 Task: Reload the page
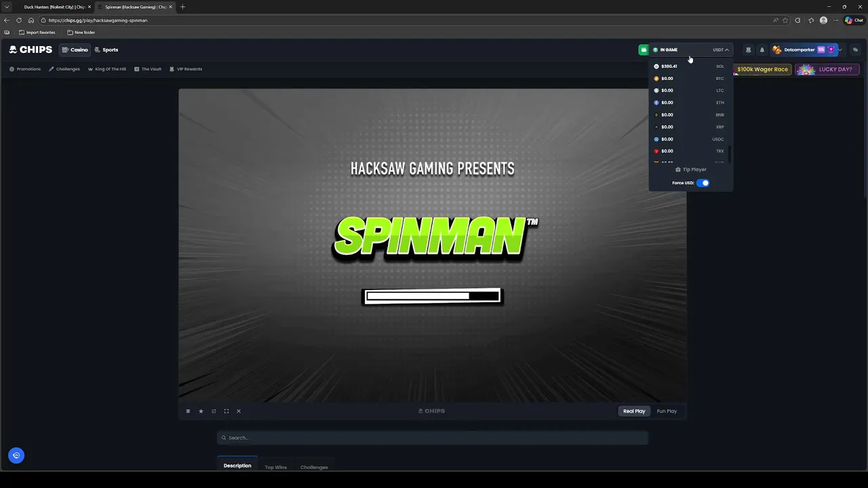point(19,20)
